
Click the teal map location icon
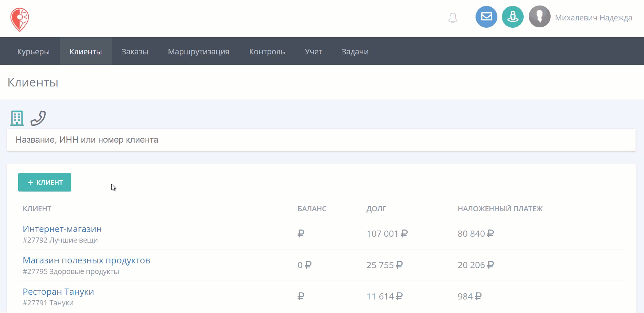tap(513, 17)
